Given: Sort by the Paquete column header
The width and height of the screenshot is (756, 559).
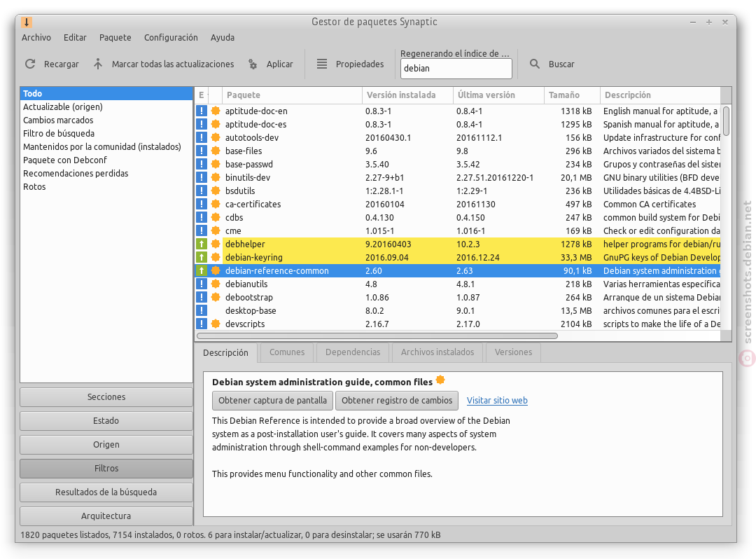Looking at the screenshot, I should tap(292, 95).
